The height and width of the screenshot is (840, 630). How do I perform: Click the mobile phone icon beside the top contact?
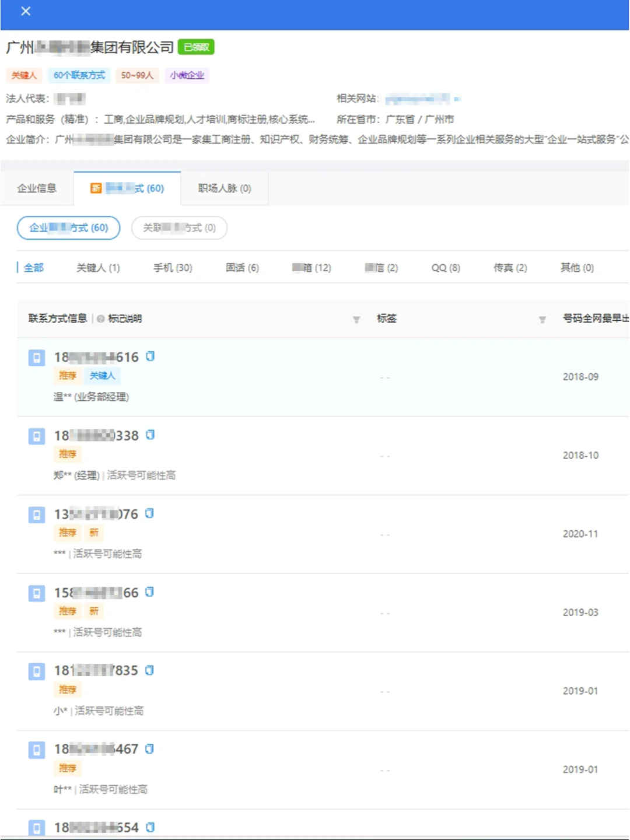click(x=36, y=358)
